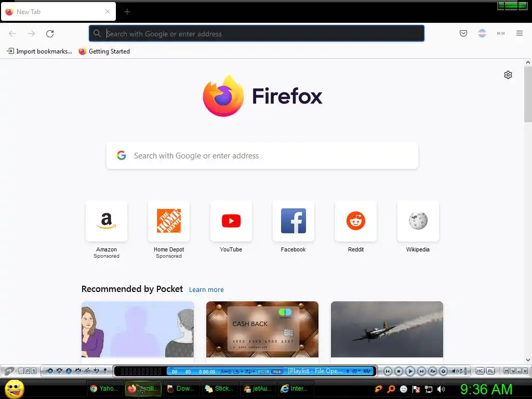Open system tray volume speaker icon
Screen dimensions: 532x399
(x=441, y=389)
